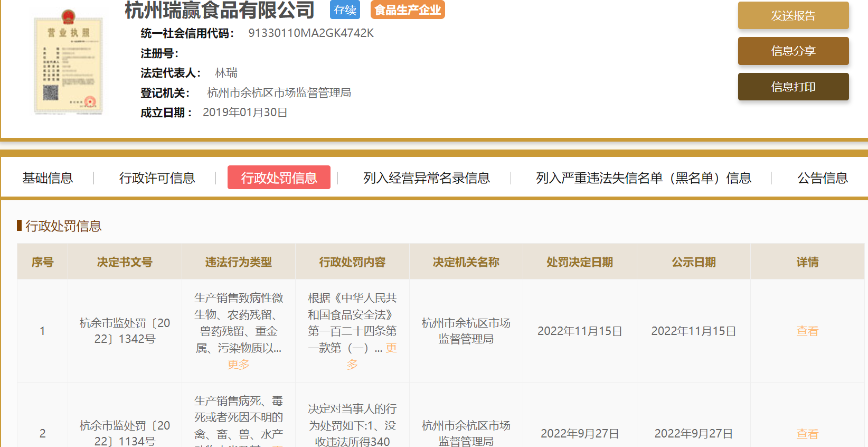Viewport: 868px width, 447px height.
Task: Click the legal representative name 林瑞
Action: [226, 73]
